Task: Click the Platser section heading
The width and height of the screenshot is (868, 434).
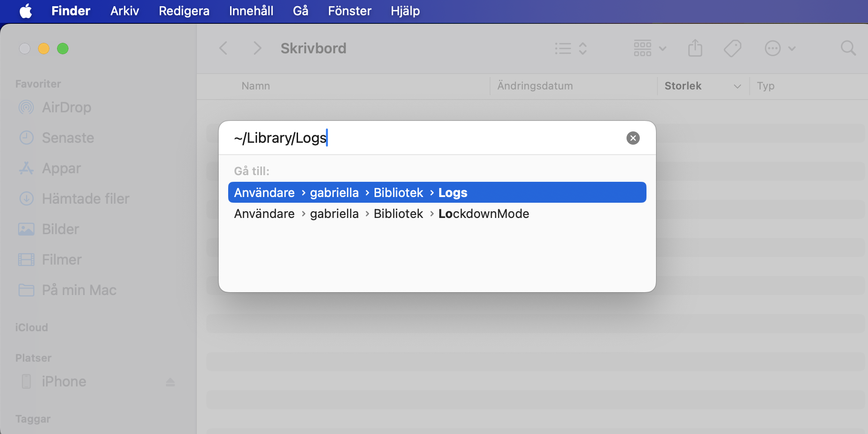Action: tap(33, 358)
